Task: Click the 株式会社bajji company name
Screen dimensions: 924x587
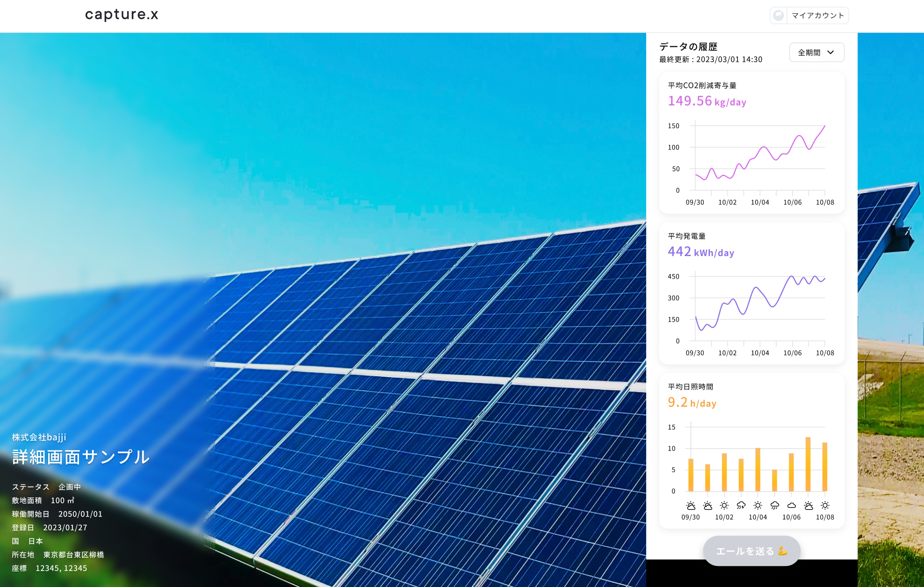Action: 39,437
